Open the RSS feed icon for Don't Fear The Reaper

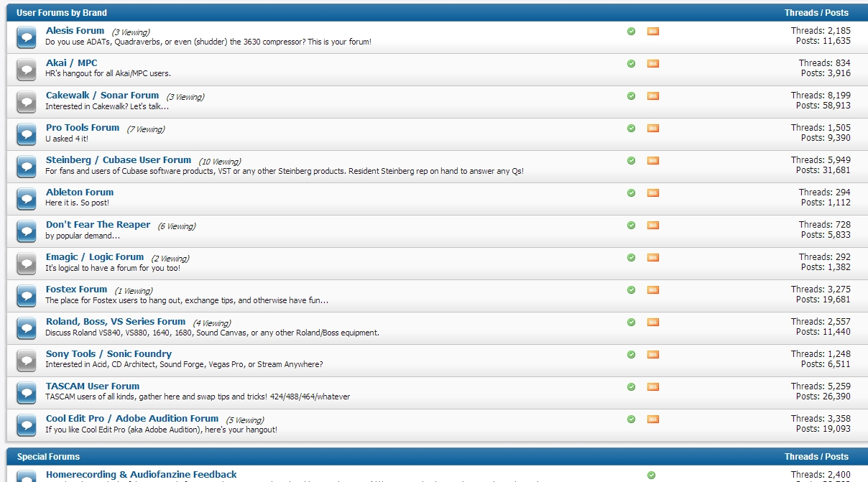(652, 226)
